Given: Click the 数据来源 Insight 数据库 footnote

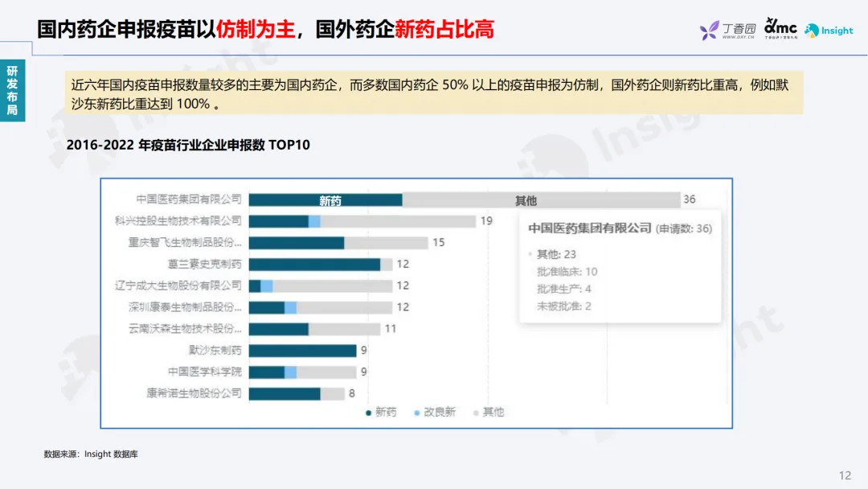Looking at the screenshot, I should pyautogui.click(x=91, y=454).
